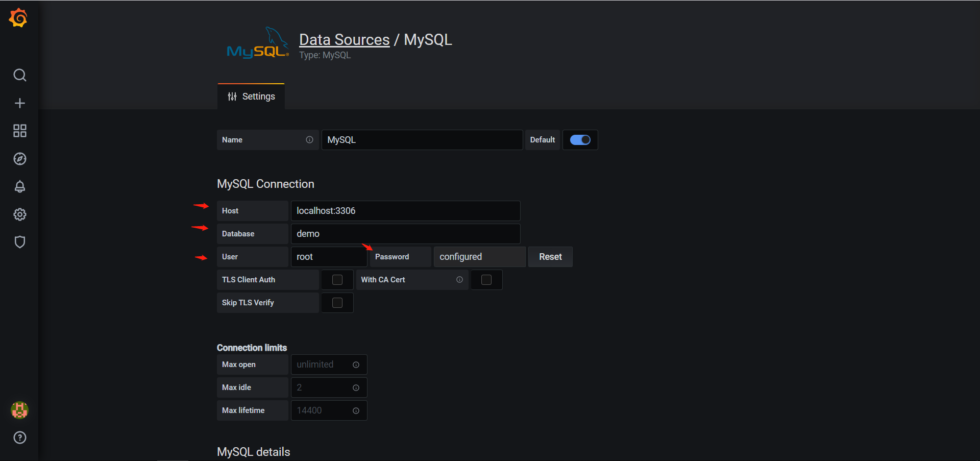Image resolution: width=980 pixels, height=461 pixels.
Task: Enable TLS Client Auth
Action: pyautogui.click(x=336, y=279)
